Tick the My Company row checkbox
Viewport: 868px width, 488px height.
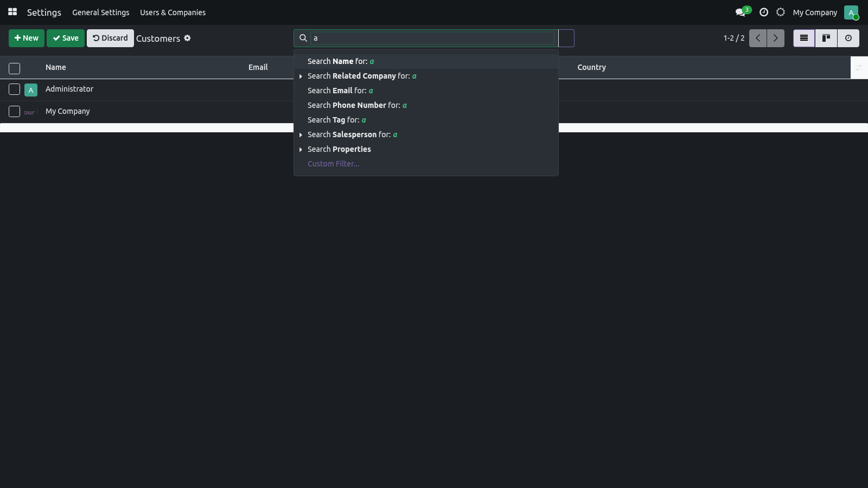pyautogui.click(x=15, y=112)
